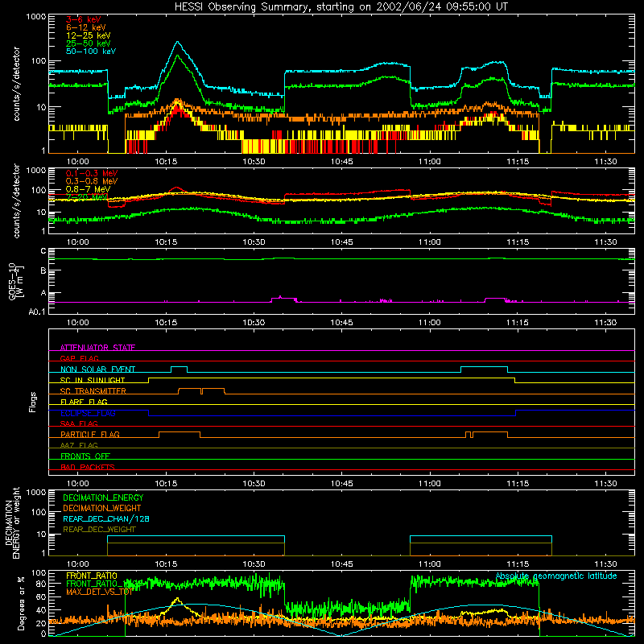Click the 10:45 tick label under the Flags panel
The image size is (644, 644).
click(341, 484)
